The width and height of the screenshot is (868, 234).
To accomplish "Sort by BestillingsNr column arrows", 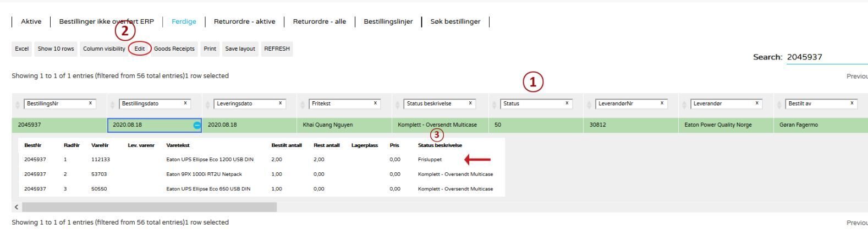I will click(x=17, y=104).
